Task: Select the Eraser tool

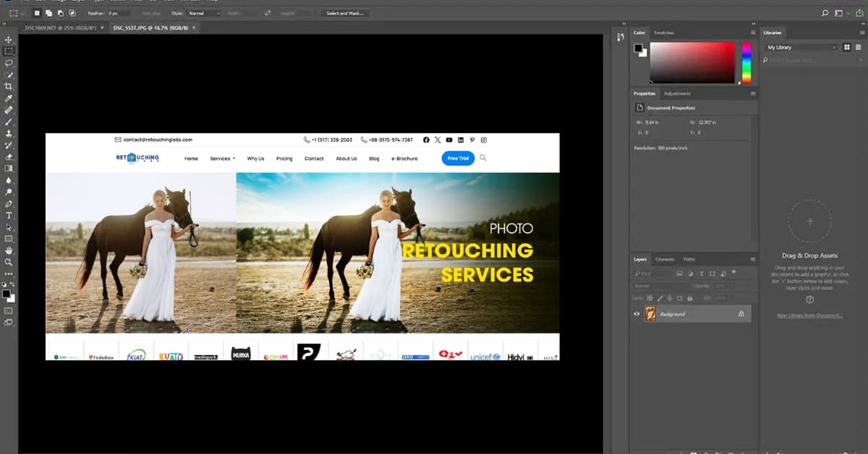Action: tap(9, 157)
